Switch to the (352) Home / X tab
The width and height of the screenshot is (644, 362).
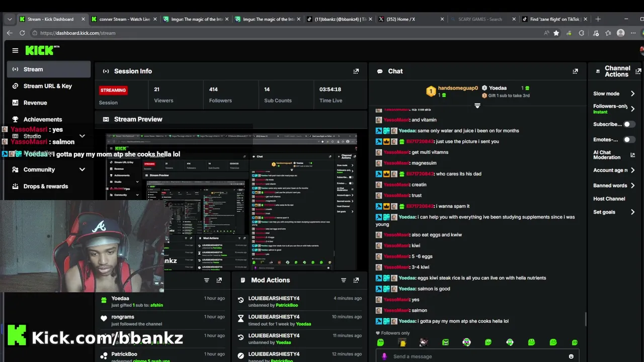coord(411,19)
